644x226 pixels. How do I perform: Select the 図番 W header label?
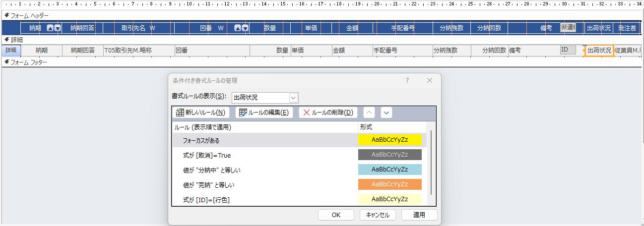point(212,28)
